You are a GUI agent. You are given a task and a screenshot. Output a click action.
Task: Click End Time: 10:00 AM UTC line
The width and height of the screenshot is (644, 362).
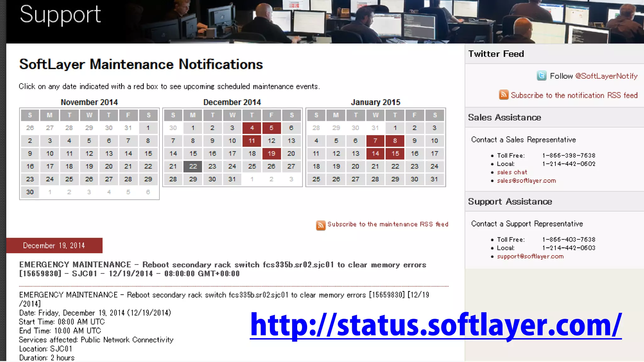[x=60, y=331]
